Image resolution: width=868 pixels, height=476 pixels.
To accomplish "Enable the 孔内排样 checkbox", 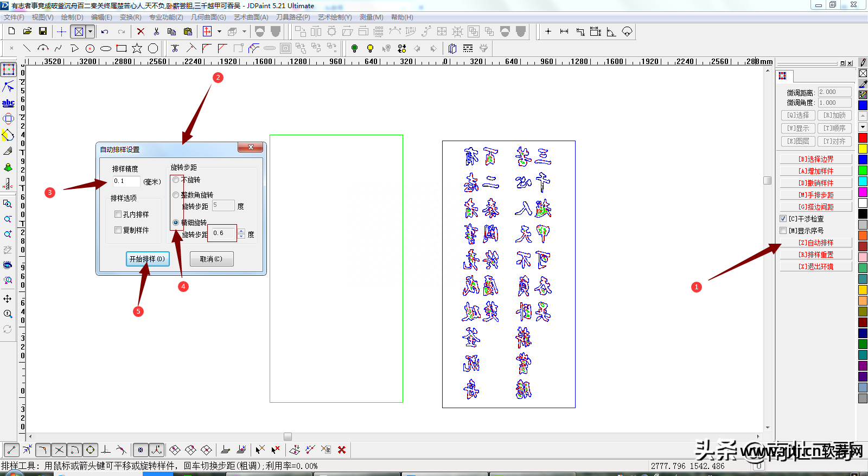I will [x=118, y=214].
